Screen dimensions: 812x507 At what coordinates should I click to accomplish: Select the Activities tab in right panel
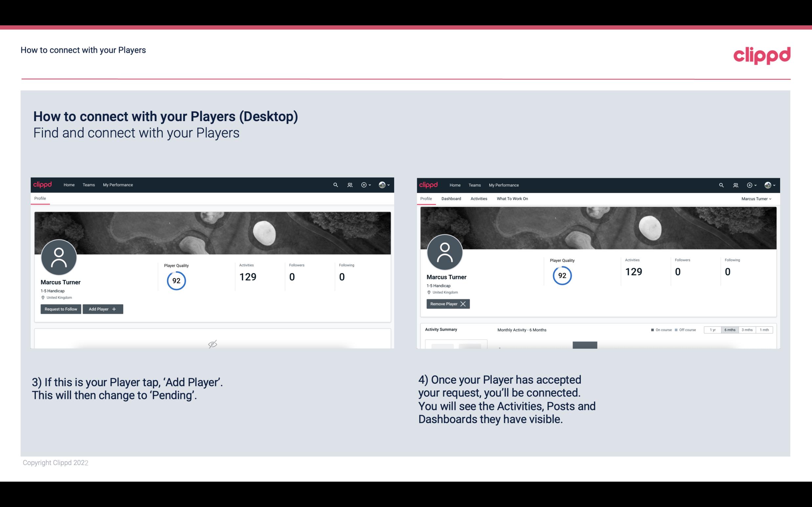479,199
